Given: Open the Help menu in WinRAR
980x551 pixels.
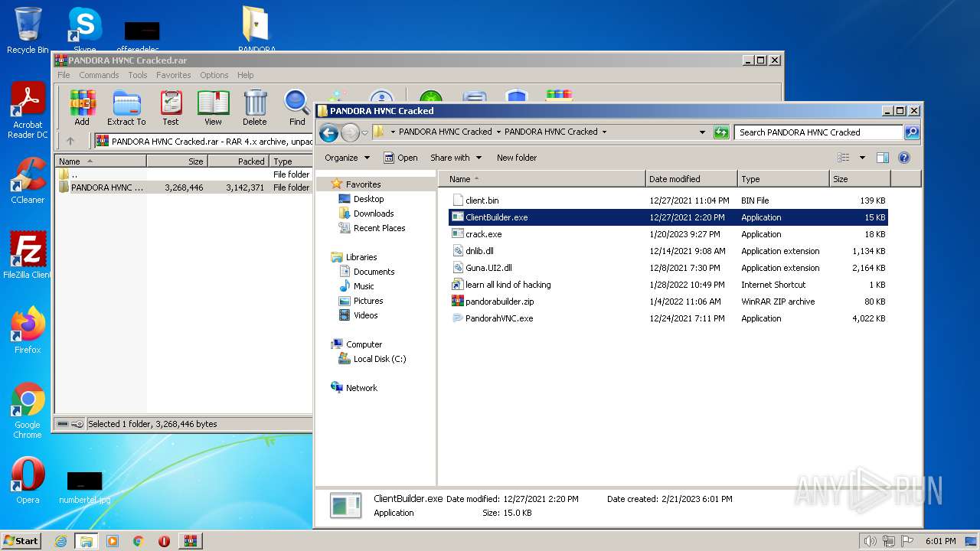Looking at the screenshot, I should [245, 75].
